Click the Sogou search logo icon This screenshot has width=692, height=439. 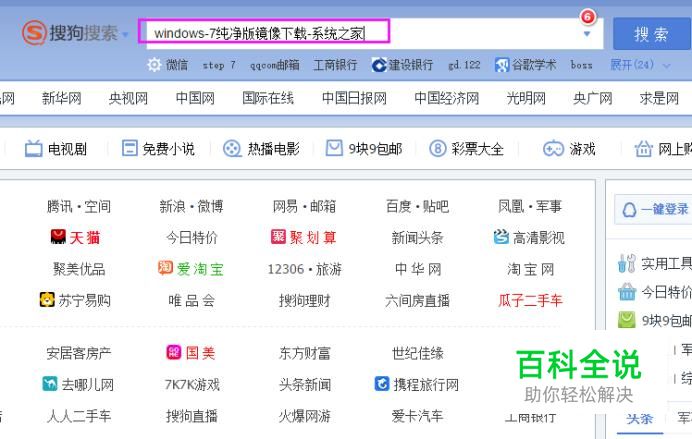tap(34, 33)
